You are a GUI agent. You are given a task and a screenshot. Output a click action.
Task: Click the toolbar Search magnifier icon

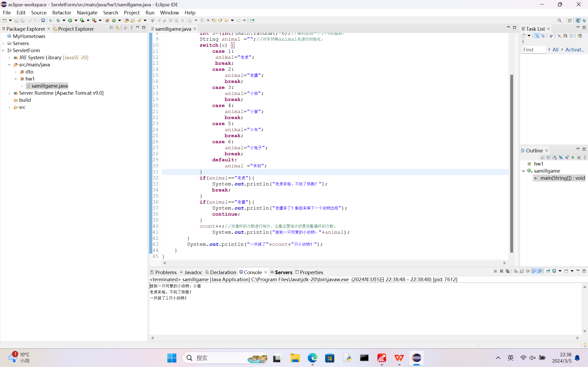(x=560, y=20)
